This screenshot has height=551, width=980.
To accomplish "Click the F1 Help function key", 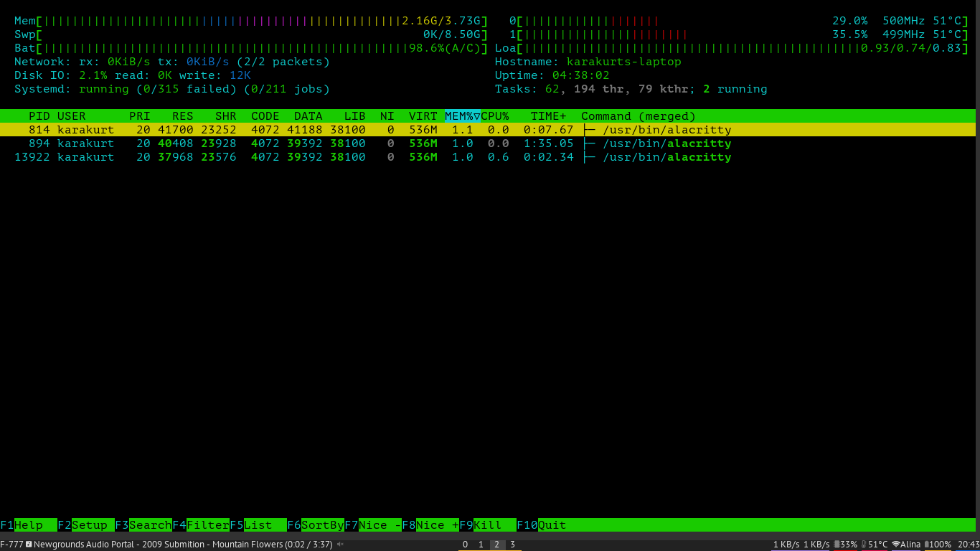I will pos(29,525).
